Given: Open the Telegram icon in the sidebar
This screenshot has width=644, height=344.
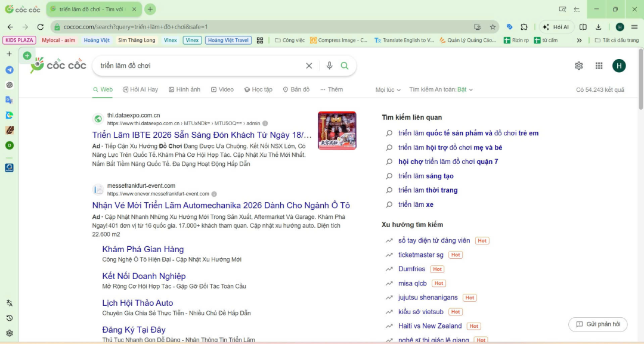Looking at the screenshot, I should 10,70.
